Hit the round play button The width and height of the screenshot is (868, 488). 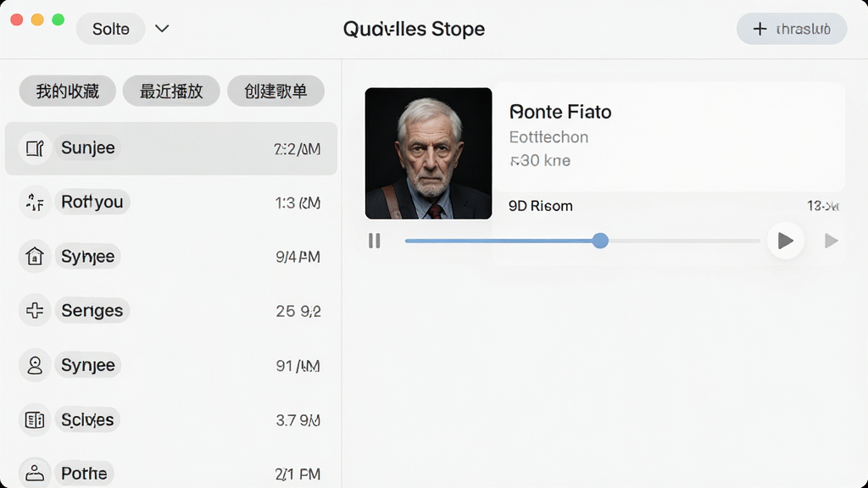click(786, 241)
